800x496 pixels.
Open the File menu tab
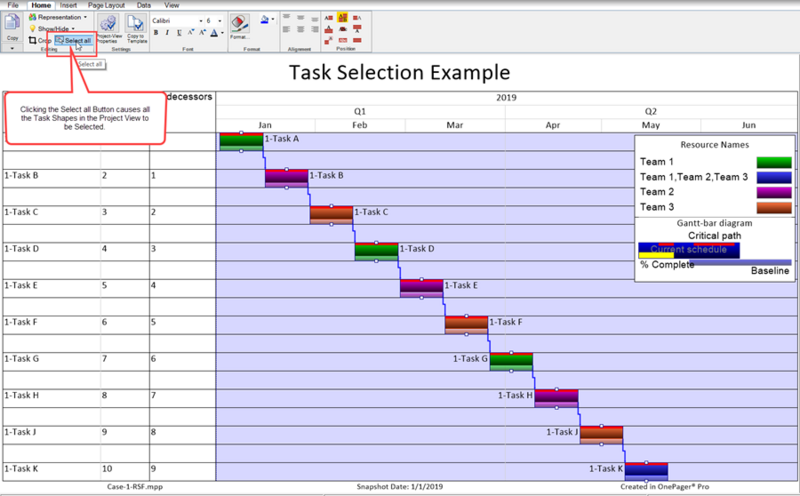point(13,5)
